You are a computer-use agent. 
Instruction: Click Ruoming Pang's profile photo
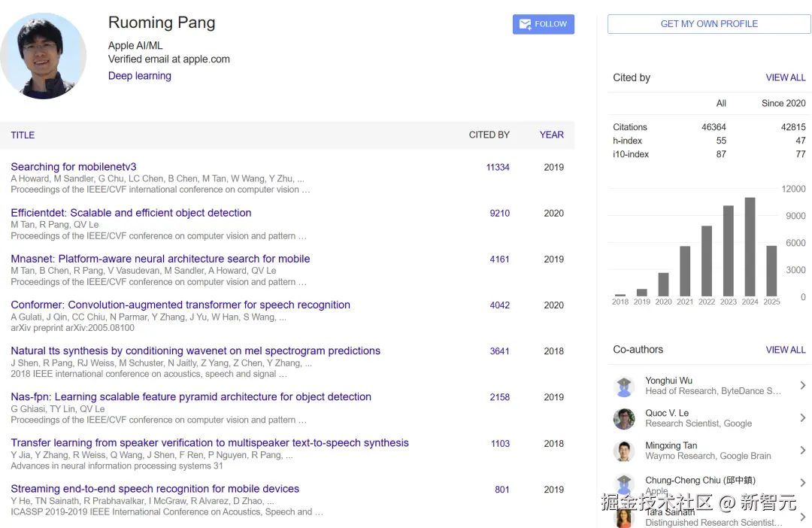click(43, 56)
